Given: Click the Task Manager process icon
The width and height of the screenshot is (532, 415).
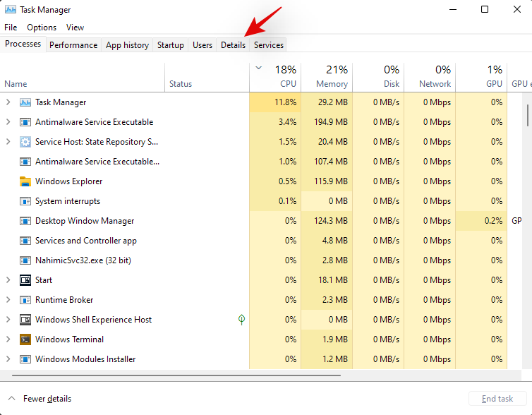Looking at the screenshot, I should (25, 102).
